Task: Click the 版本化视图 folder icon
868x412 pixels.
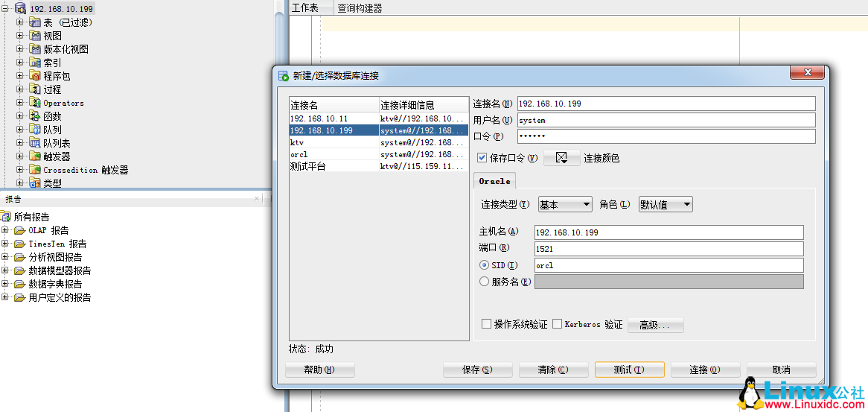Action: coord(35,48)
